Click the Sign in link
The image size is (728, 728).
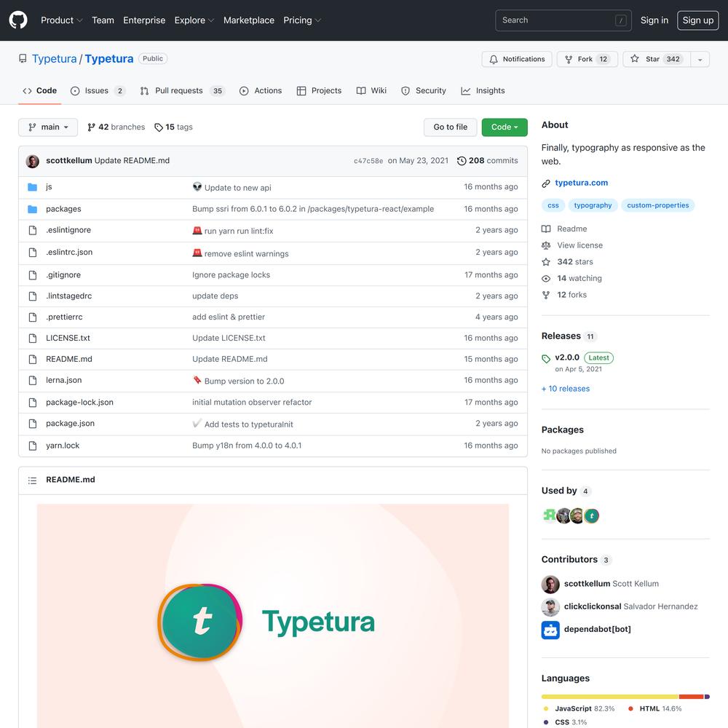654,20
